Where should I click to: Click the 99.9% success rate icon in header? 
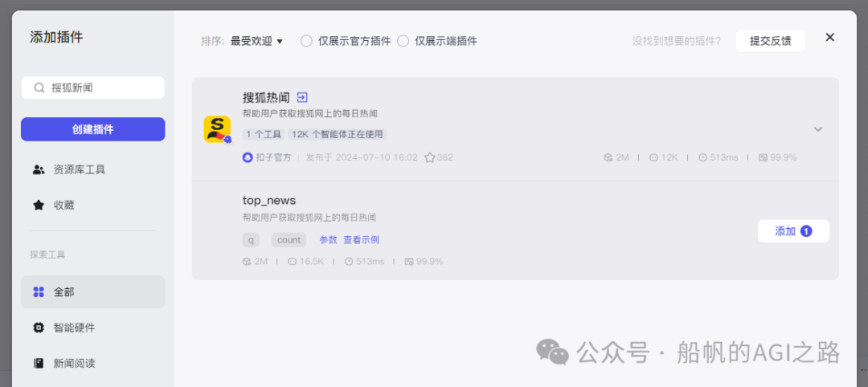[763, 157]
